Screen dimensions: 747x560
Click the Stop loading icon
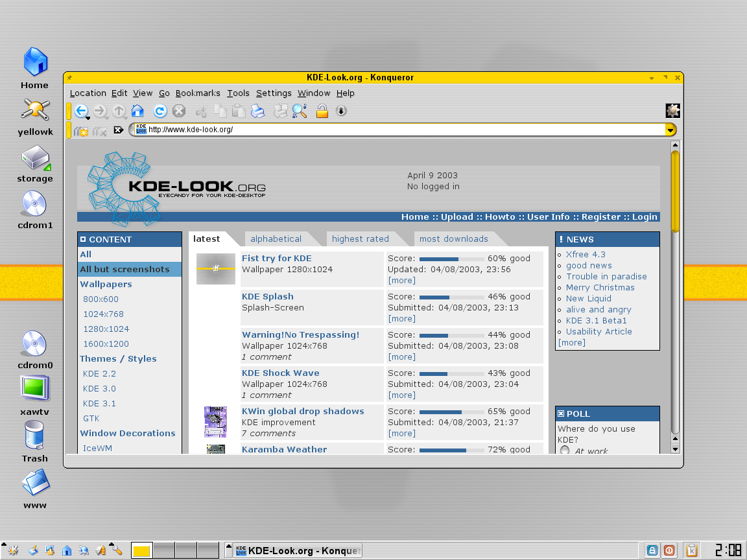click(x=179, y=111)
